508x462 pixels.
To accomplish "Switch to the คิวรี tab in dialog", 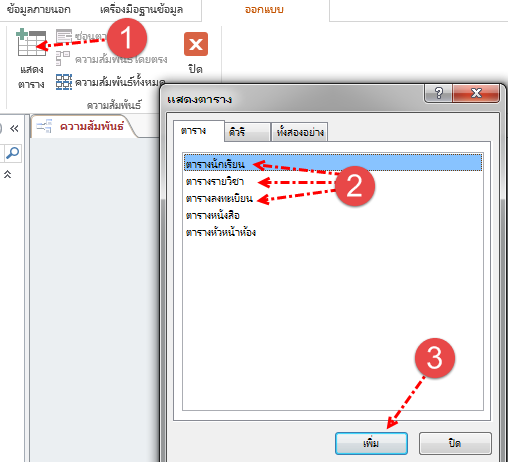I will tap(247, 132).
